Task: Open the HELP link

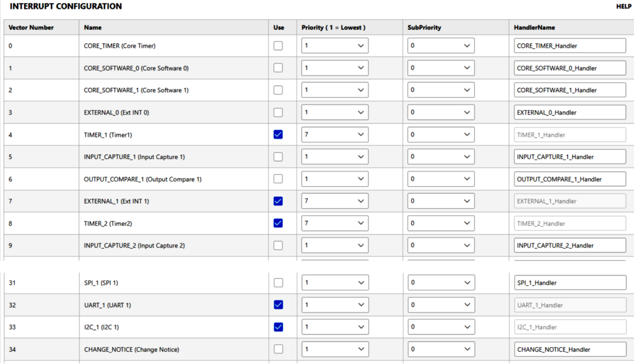Action: tap(623, 6)
